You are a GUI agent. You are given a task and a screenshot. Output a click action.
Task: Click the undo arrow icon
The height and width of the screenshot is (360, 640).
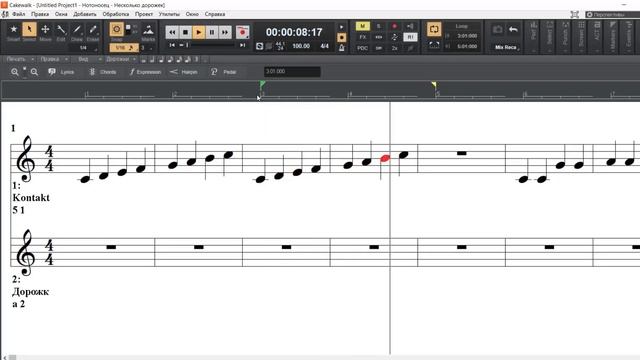513,29
